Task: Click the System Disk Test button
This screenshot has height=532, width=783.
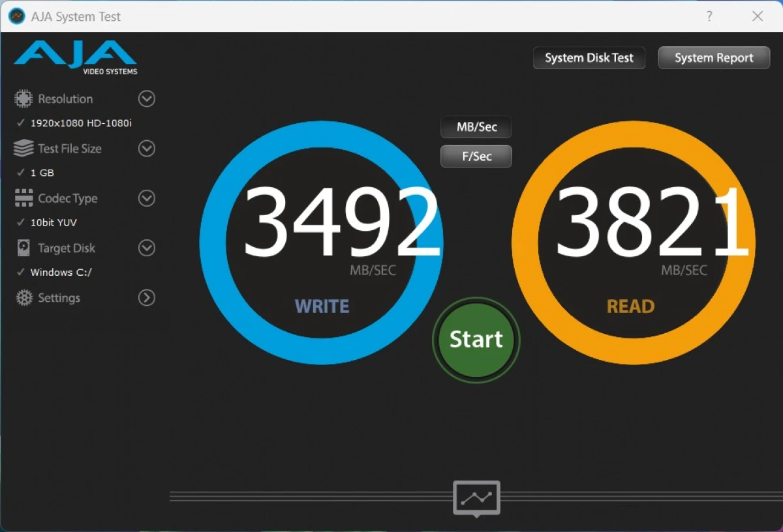Action: pyautogui.click(x=589, y=58)
